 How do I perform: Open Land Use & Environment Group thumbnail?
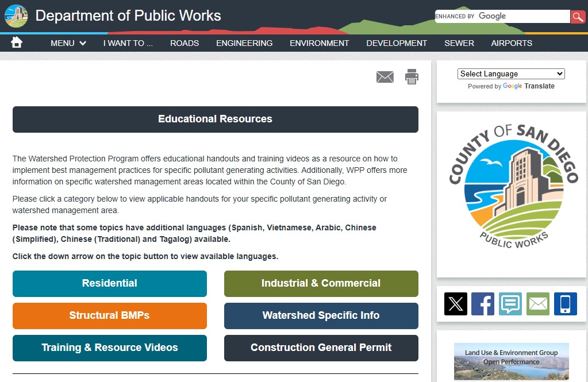click(511, 362)
